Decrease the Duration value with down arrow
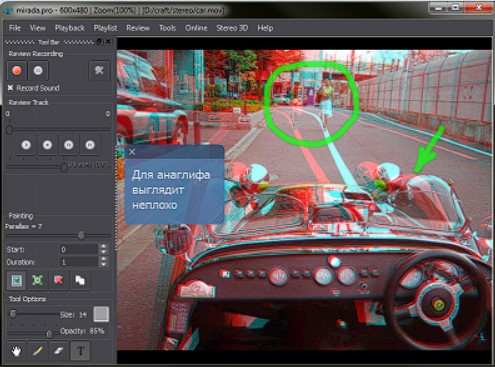This screenshot has width=495, height=367. pos(104,265)
